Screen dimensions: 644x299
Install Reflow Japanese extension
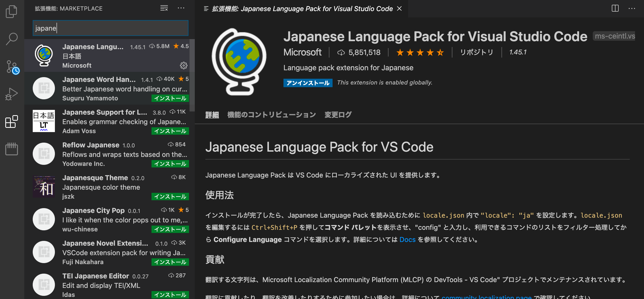[170, 164]
